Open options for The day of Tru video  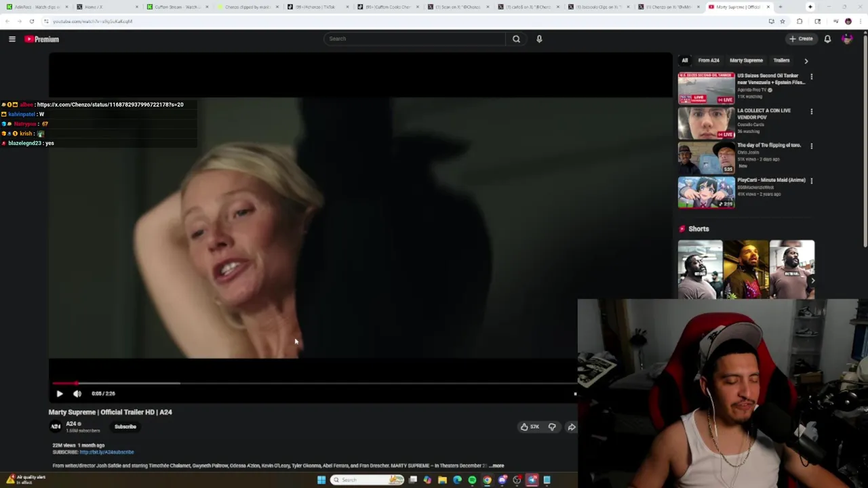pos(811,146)
